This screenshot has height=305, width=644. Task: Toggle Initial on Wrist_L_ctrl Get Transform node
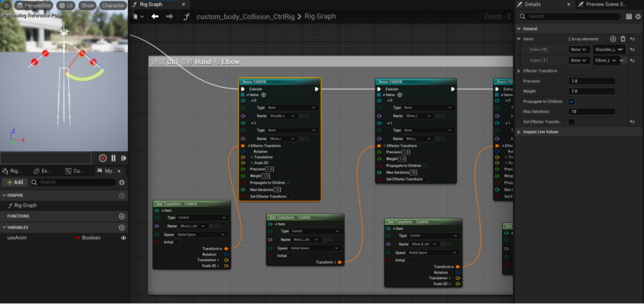[x=290, y=255]
